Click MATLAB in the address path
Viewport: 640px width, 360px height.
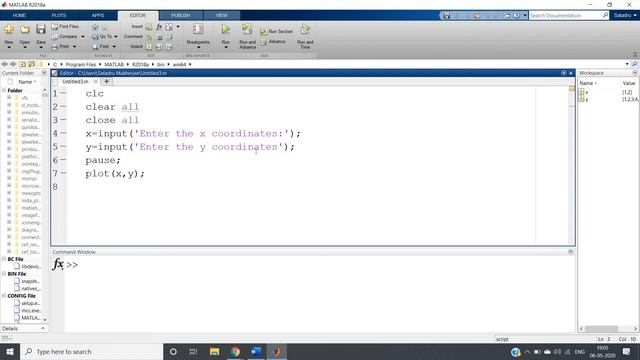click(x=114, y=64)
